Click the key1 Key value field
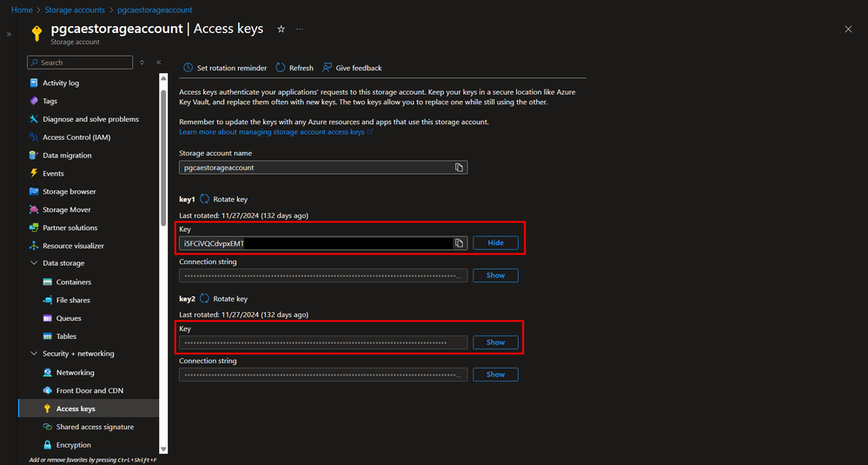Image resolution: width=868 pixels, height=465 pixels. 323,243
